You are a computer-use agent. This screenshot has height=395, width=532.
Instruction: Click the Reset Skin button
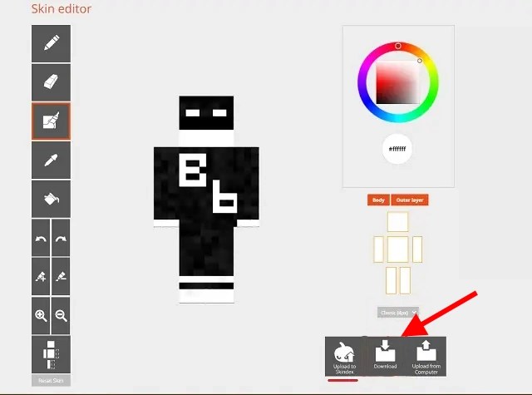[x=52, y=380]
